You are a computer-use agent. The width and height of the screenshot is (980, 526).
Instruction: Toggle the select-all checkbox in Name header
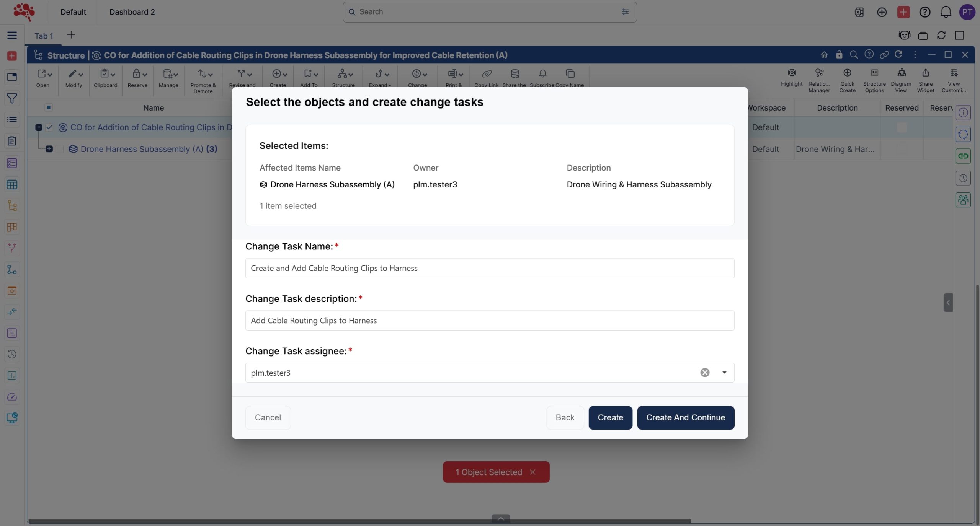coord(49,107)
